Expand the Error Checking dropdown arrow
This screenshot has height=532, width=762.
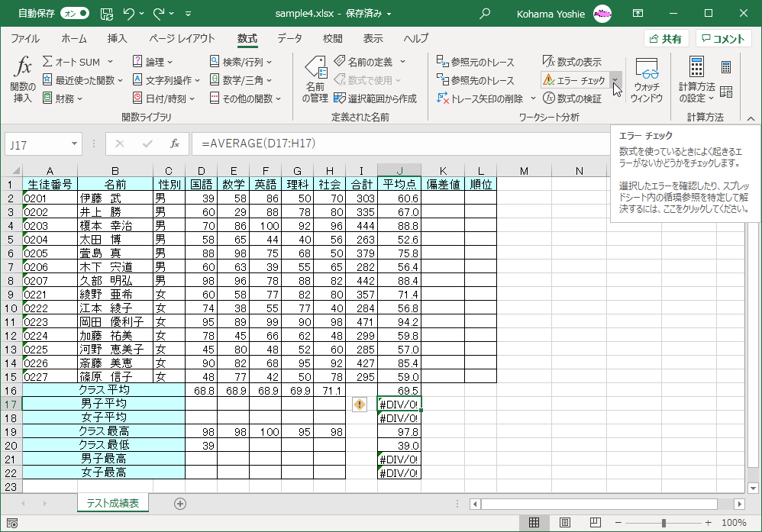615,80
